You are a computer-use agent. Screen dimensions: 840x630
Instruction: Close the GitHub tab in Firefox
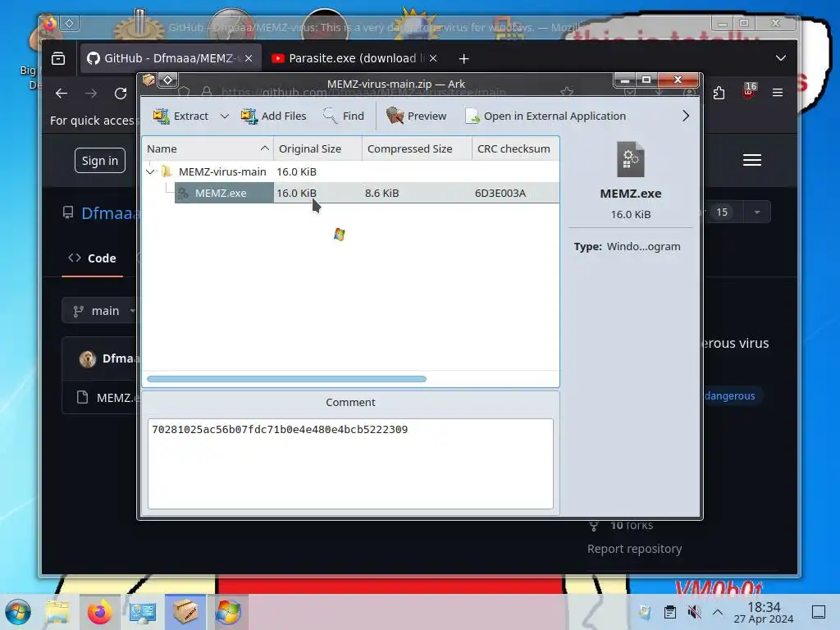[249, 58]
